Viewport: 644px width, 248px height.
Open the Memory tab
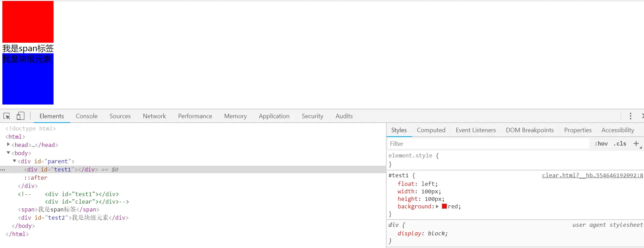(236, 116)
